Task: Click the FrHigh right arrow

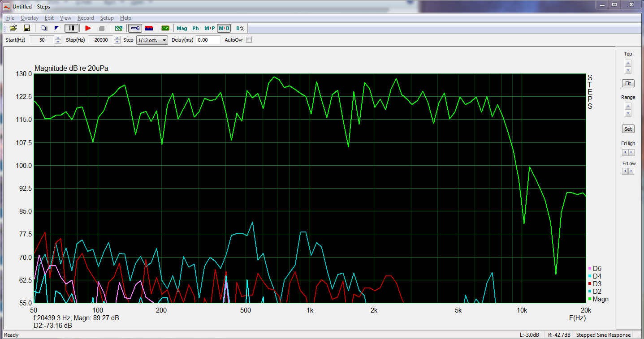Action: (631, 152)
